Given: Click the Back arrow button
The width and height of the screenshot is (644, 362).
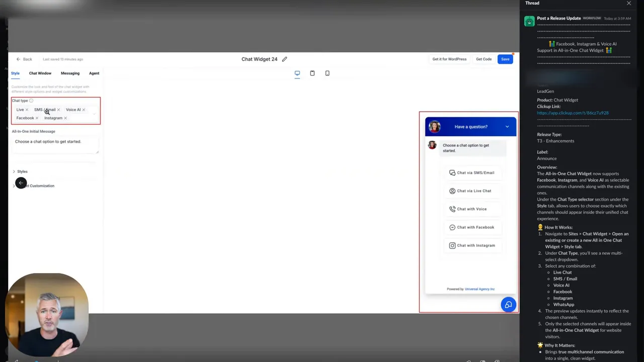Looking at the screenshot, I should pyautogui.click(x=24, y=59).
